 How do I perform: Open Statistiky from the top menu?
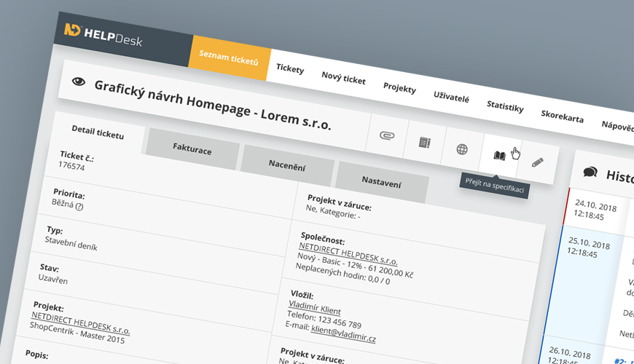(x=505, y=107)
